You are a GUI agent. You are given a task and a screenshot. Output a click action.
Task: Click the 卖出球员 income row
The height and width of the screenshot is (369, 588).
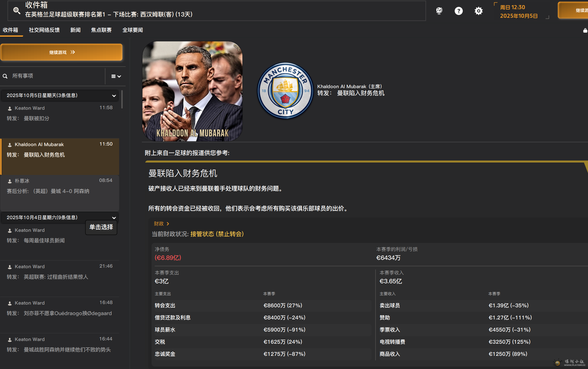[483, 306]
